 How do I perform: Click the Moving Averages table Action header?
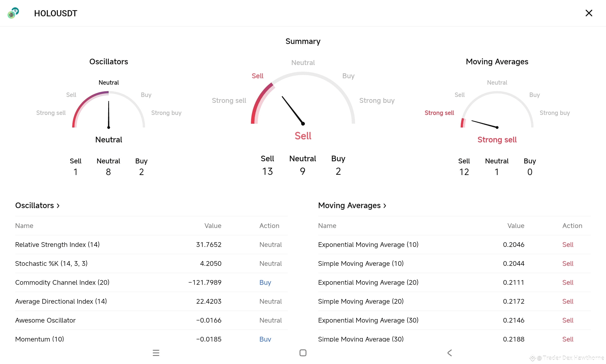point(572,226)
